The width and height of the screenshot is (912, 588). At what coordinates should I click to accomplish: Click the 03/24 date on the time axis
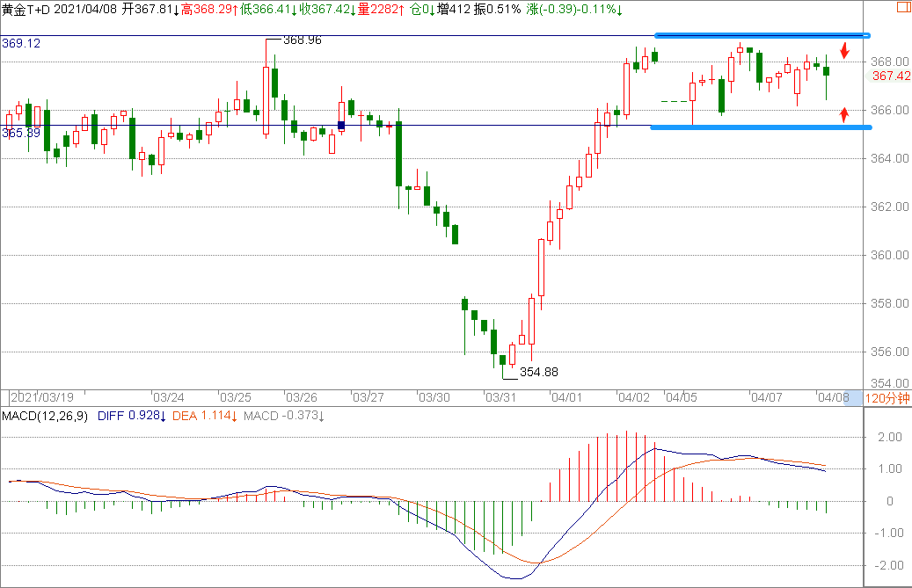(x=169, y=397)
